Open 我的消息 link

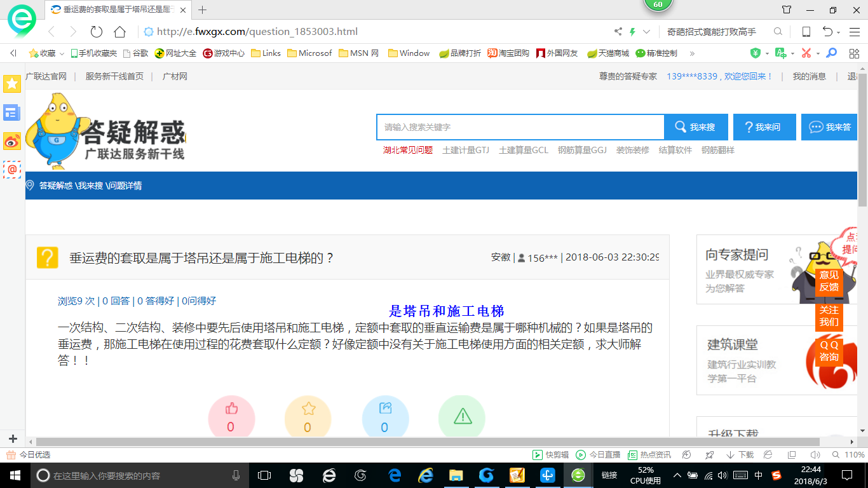click(x=809, y=76)
